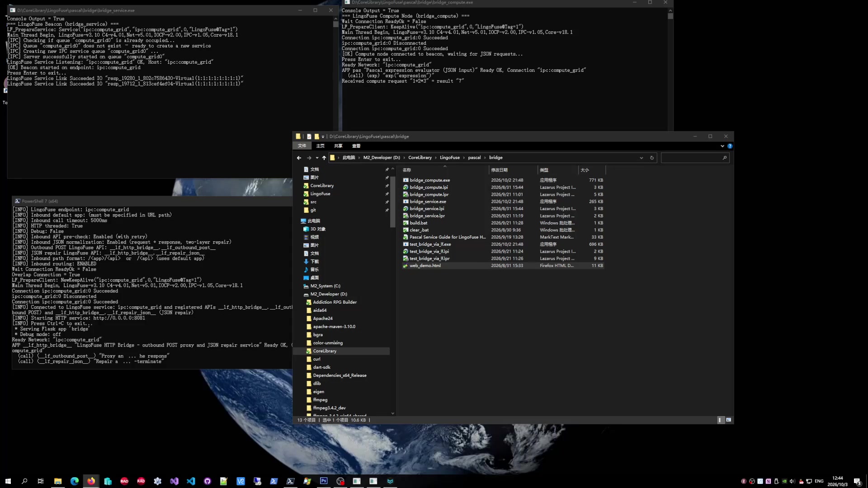Screen dimensions: 868x488
Task: Click the Explorer Back arrow
Action: point(299,158)
